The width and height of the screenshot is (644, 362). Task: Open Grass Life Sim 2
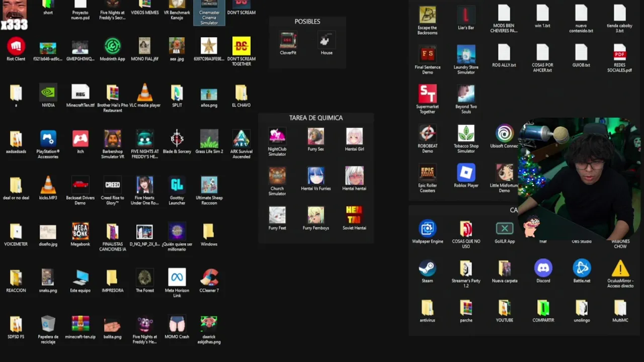[x=209, y=139]
